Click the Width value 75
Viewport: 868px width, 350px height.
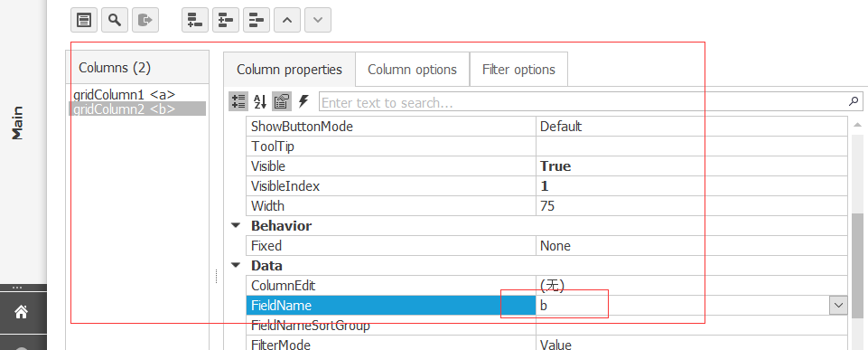[x=691, y=206]
